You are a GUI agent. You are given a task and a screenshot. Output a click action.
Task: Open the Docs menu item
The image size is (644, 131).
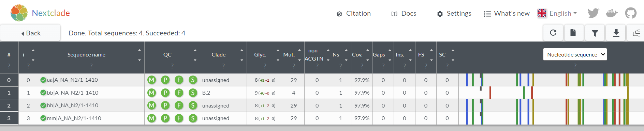pyautogui.click(x=404, y=14)
